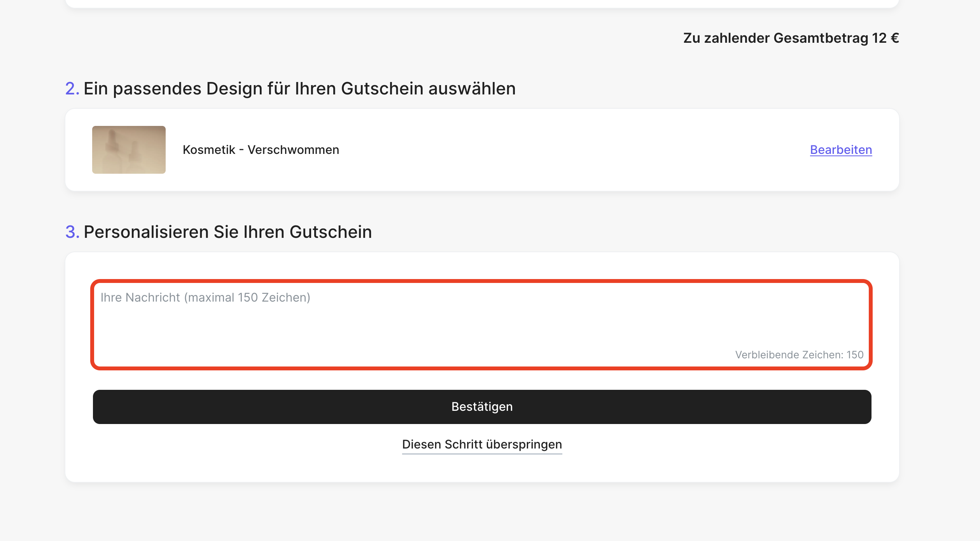
Task: Click the Kosmetik design thumbnail image
Action: coord(129,150)
